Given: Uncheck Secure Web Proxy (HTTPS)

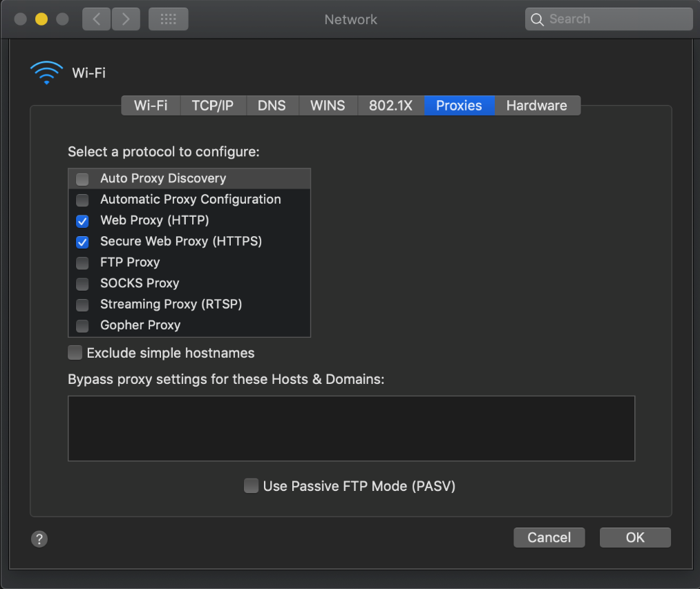Looking at the screenshot, I should click(x=82, y=242).
